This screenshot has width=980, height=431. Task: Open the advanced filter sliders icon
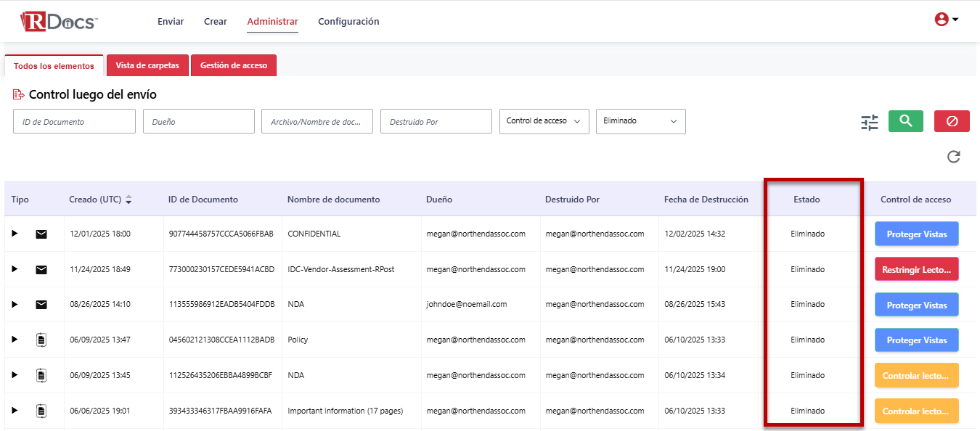tap(869, 123)
